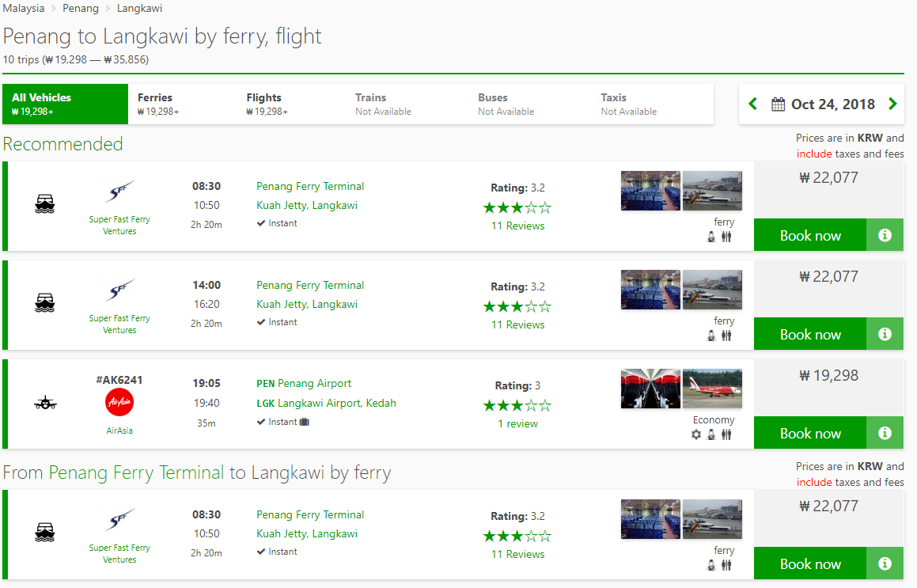Open the 1 review link for AirAsia
The width and height of the screenshot is (917, 588).
coord(517,423)
